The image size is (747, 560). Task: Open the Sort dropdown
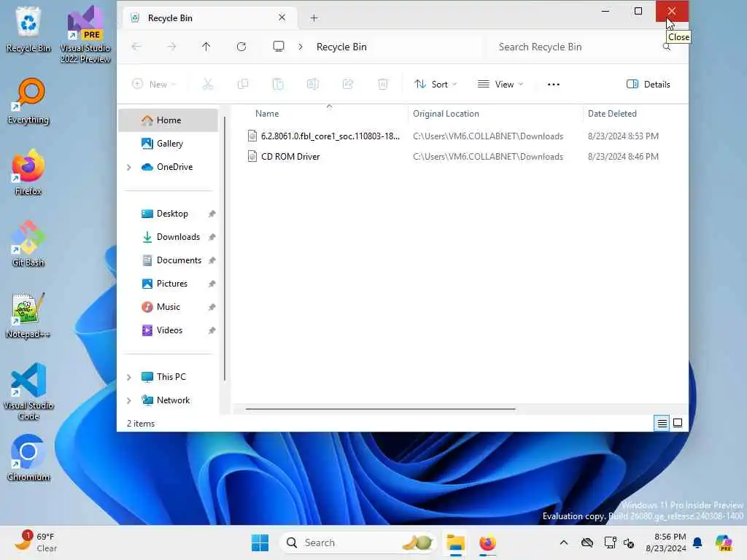(436, 85)
